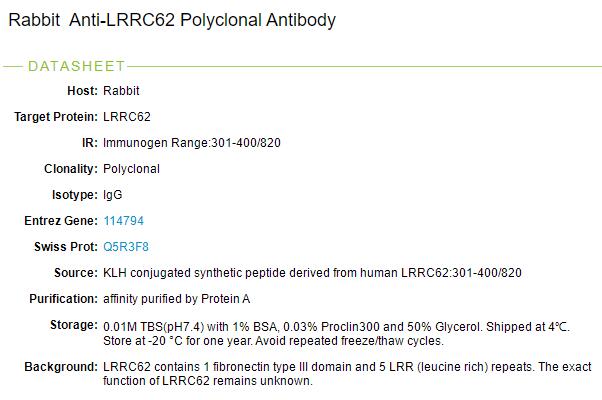Click the Storage field label
The width and height of the screenshot is (602, 400).
coord(73,326)
